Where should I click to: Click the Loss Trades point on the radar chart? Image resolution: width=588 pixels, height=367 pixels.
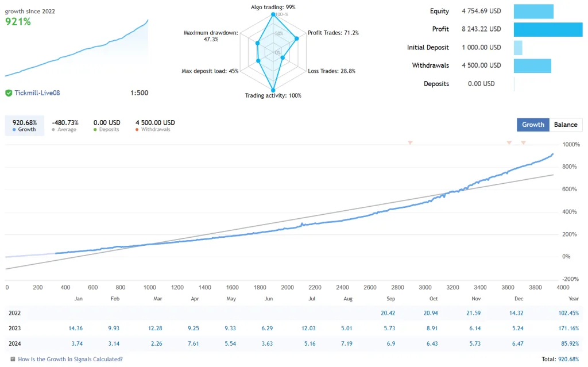click(x=283, y=57)
